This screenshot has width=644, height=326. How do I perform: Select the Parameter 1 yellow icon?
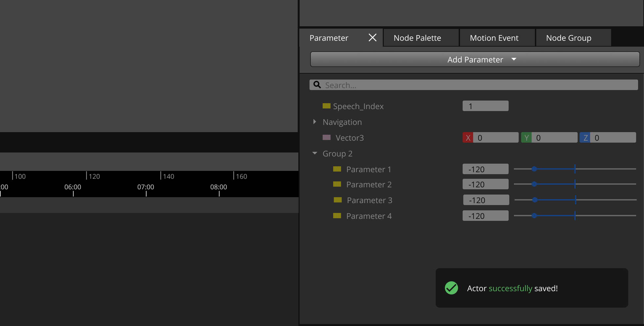coord(337,169)
